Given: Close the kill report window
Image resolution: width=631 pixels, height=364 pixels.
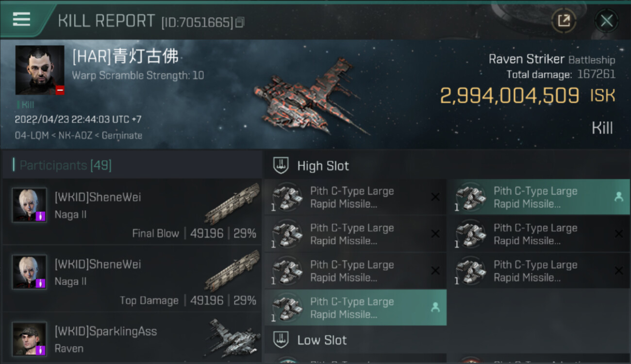Looking at the screenshot, I should (606, 21).
